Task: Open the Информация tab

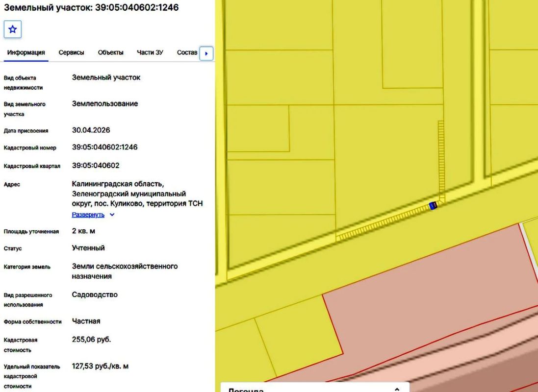Action: click(x=26, y=52)
